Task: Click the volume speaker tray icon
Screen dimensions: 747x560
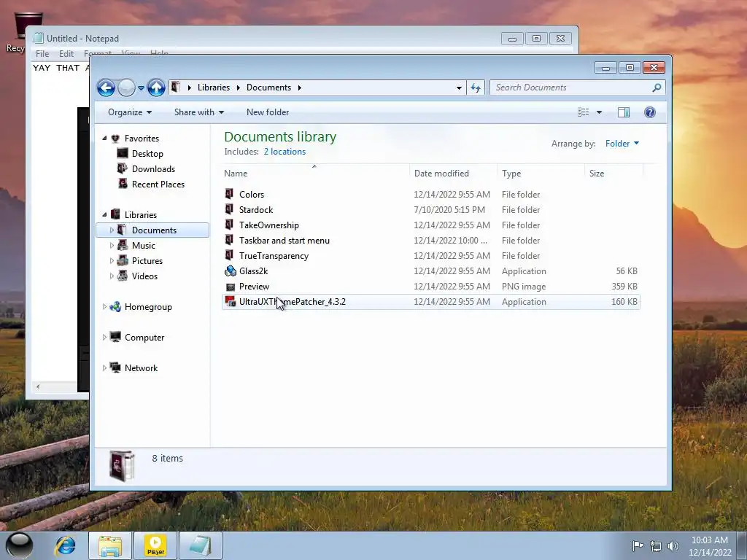Action: [673, 546]
